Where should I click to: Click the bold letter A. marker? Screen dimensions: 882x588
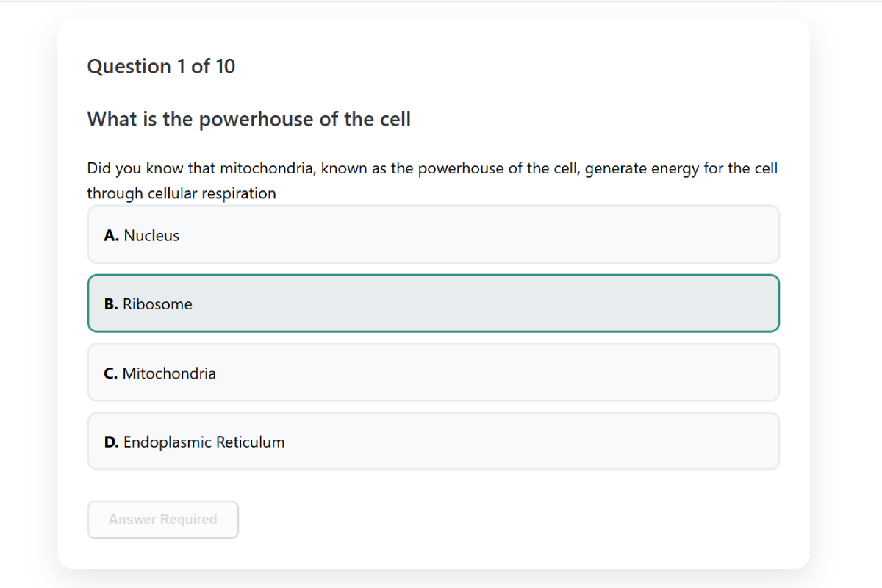pos(112,236)
